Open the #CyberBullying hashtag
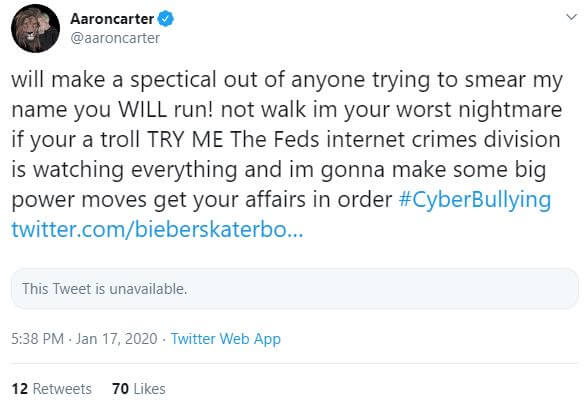The height and width of the screenshot is (411, 585). coord(475,200)
